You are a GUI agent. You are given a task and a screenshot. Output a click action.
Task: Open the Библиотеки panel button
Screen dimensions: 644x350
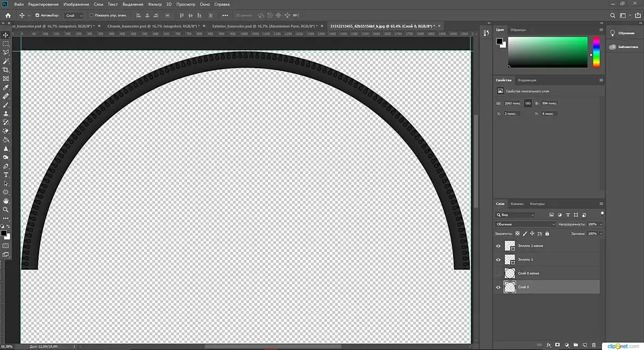(624, 47)
